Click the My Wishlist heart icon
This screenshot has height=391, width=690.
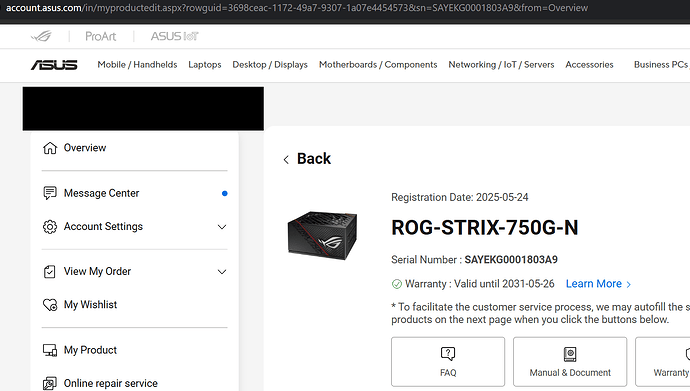click(x=50, y=305)
